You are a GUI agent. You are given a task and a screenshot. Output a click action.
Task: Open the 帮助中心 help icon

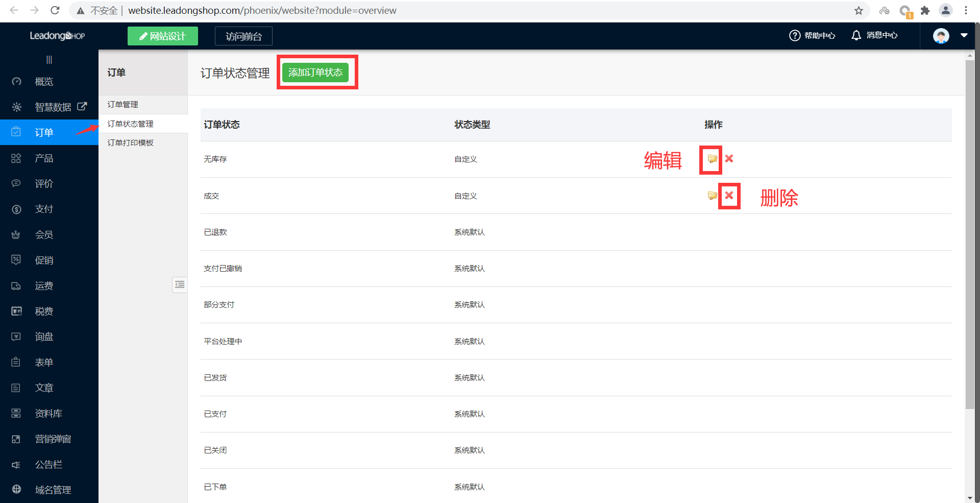(794, 35)
